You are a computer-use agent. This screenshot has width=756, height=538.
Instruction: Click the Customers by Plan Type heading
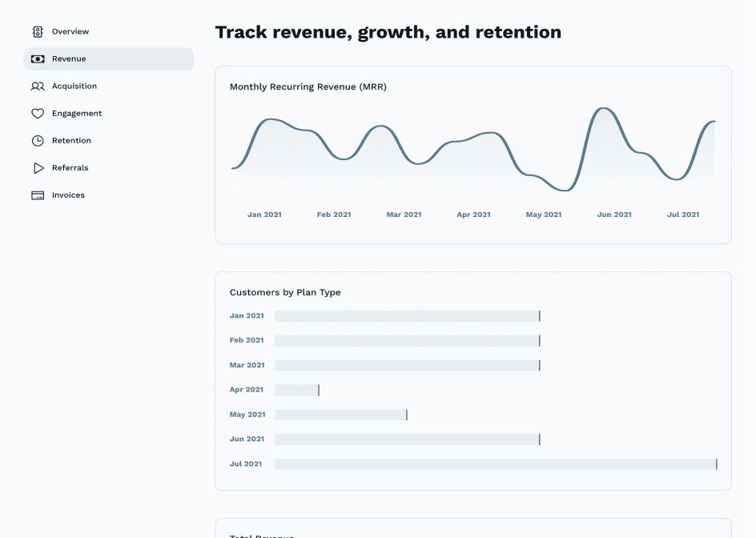point(285,292)
